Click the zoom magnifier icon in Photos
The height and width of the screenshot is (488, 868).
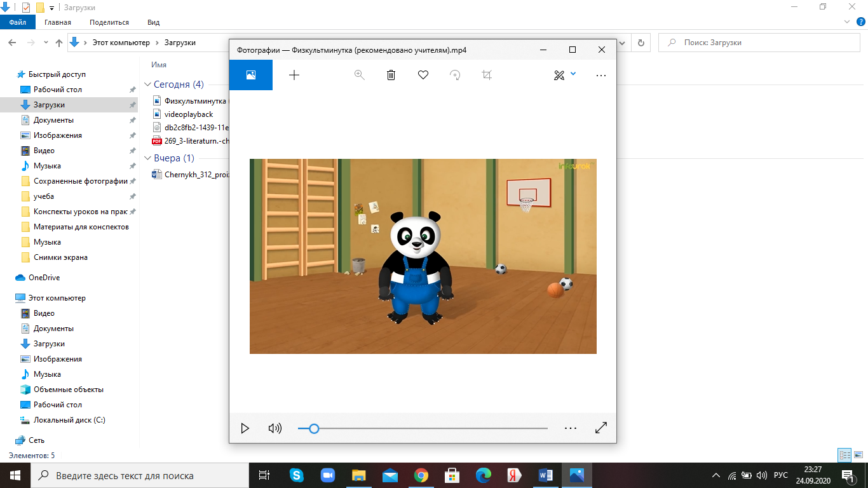tap(360, 75)
